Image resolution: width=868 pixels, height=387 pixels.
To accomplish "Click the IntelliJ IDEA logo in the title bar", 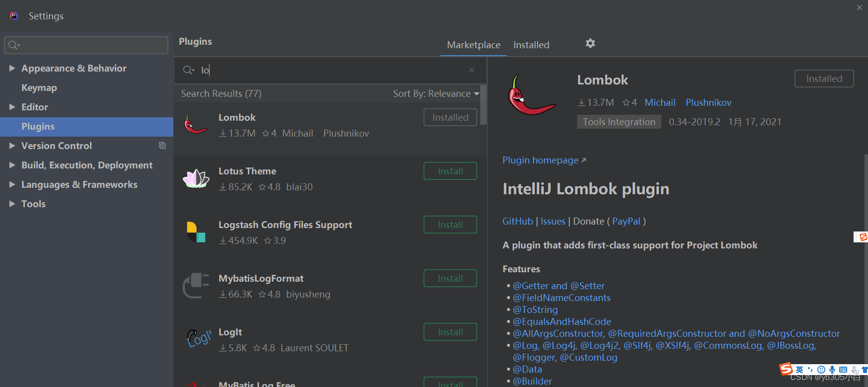I will point(14,16).
